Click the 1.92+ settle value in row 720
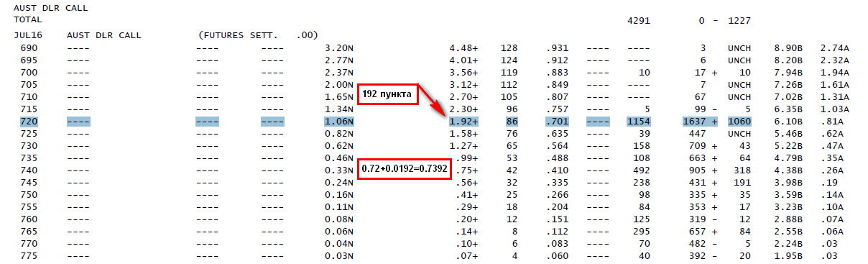The image size is (868, 264). pyautogui.click(x=463, y=122)
